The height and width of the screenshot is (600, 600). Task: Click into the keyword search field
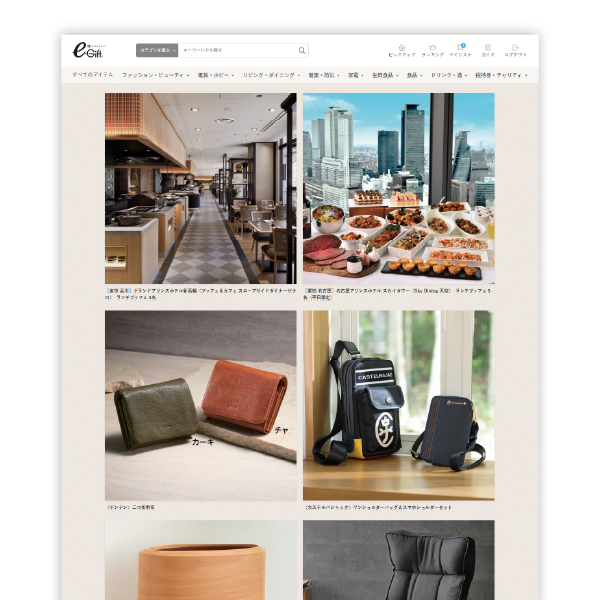tap(238, 50)
